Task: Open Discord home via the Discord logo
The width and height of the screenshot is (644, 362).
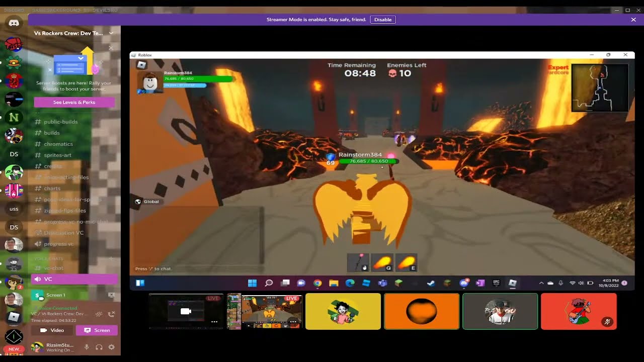Action: (14, 23)
